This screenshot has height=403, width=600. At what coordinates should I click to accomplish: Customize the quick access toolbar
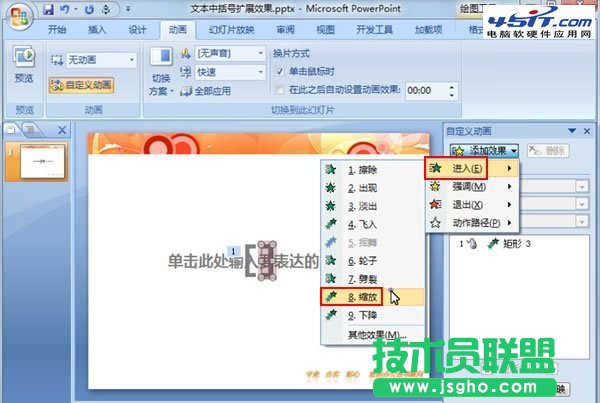(128, 9)
